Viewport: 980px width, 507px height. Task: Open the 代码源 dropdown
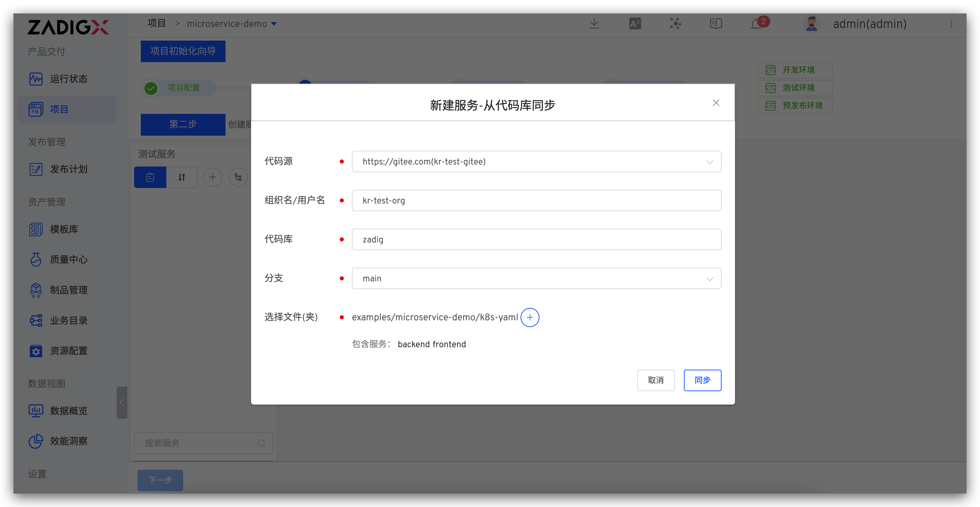tap(536, 162)
